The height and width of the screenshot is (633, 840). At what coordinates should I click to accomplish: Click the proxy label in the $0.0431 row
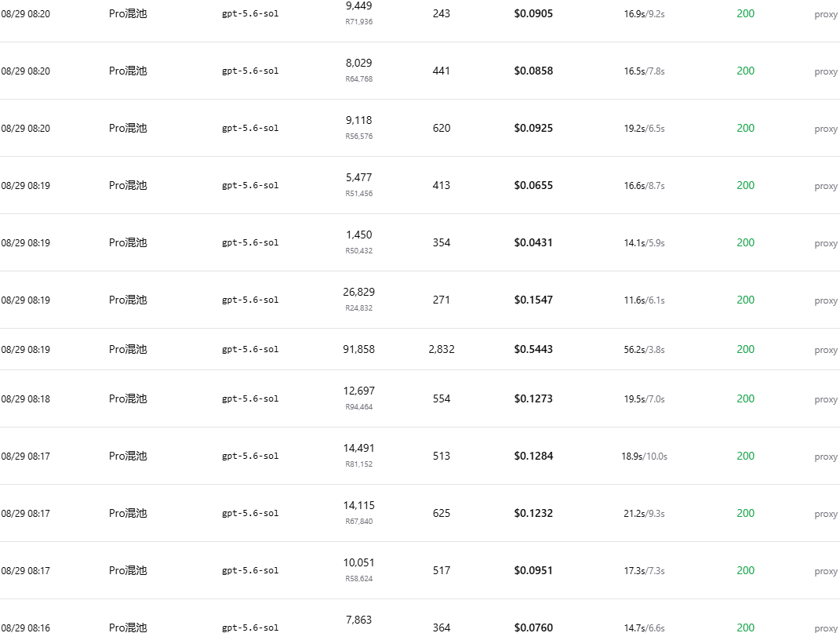pos(826,243)
